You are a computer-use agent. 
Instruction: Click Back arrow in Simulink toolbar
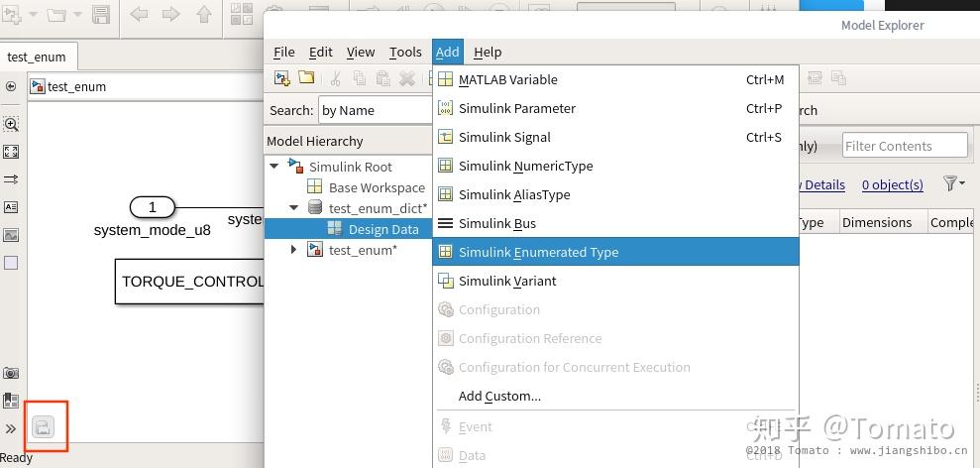click(139, 14)
